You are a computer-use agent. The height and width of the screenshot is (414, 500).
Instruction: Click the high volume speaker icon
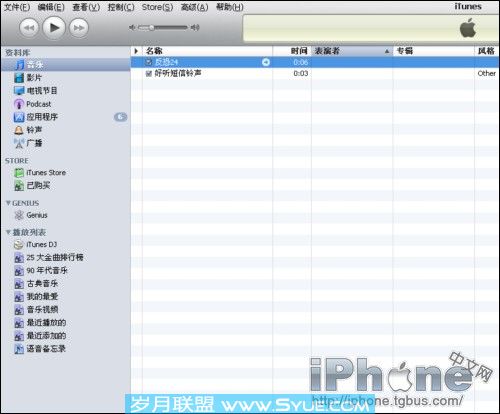pyautogui.click(x=195, y=28)
